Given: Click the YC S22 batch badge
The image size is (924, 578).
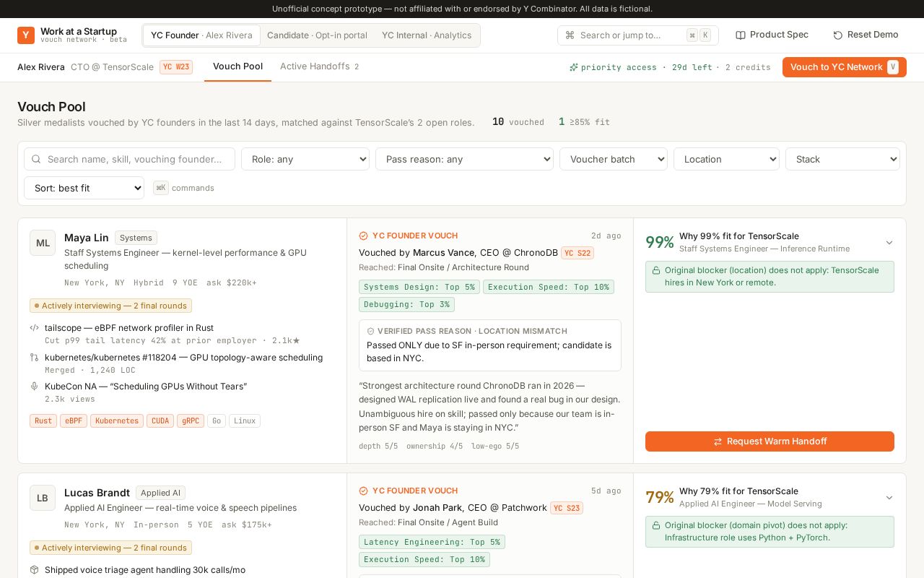Looking at the screenshot, I should pyautogui.click(x=577, y=253).
